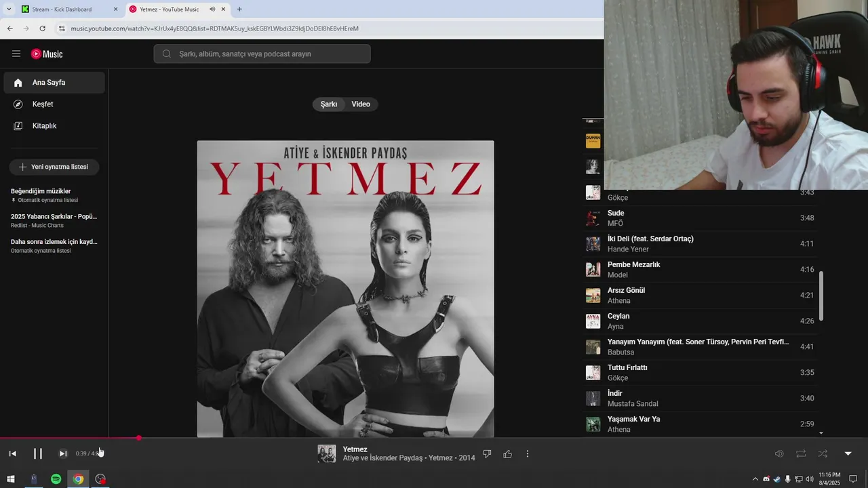Dislike the current song
The width and height of the screenshot is (868, 488).
[487, 454]
